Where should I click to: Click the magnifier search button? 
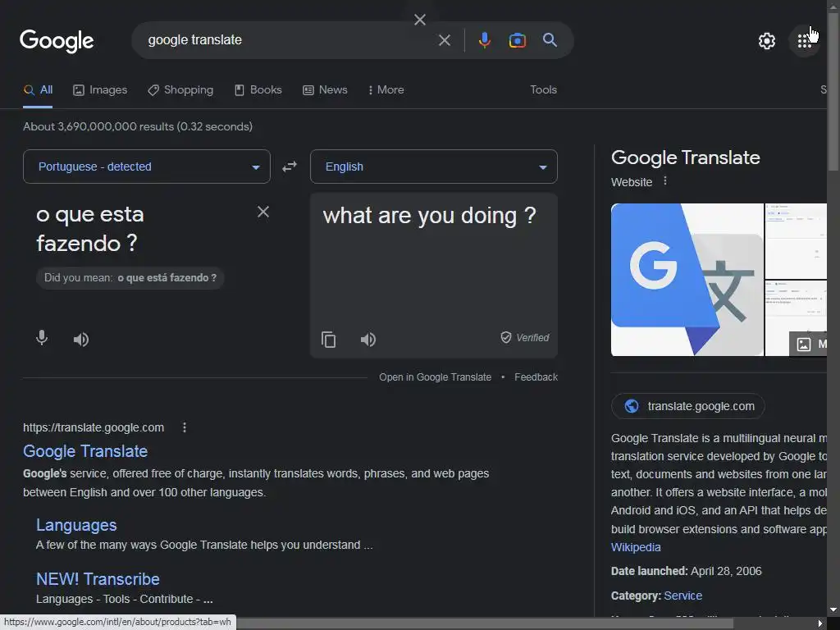point(550,39)
